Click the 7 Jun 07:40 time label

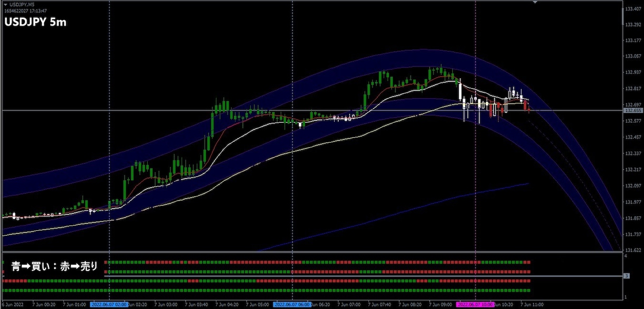click(380, 305)
